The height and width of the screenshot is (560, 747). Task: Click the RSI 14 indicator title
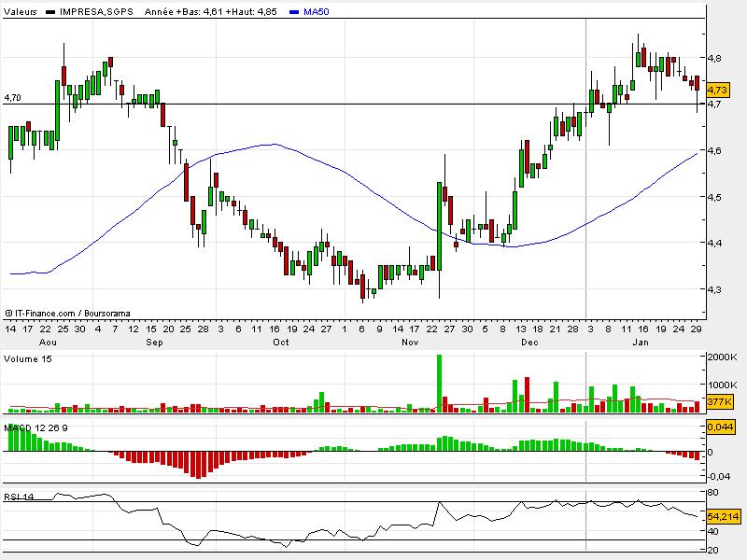[x=19, y=497]
